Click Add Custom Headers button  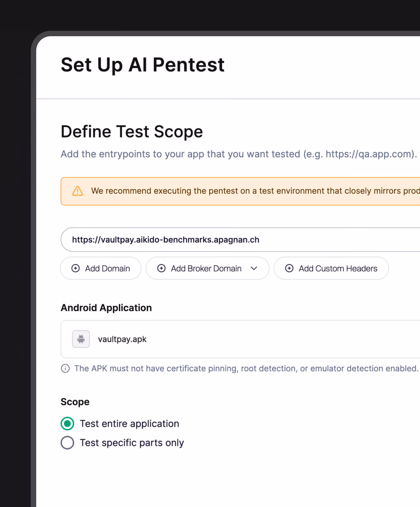pos(331,268)
